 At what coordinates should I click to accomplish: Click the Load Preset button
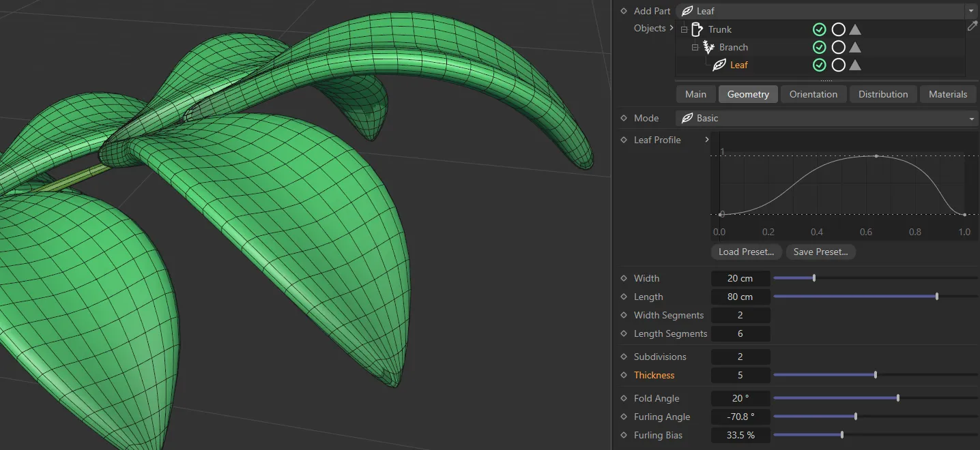click(x=746, y=252)
